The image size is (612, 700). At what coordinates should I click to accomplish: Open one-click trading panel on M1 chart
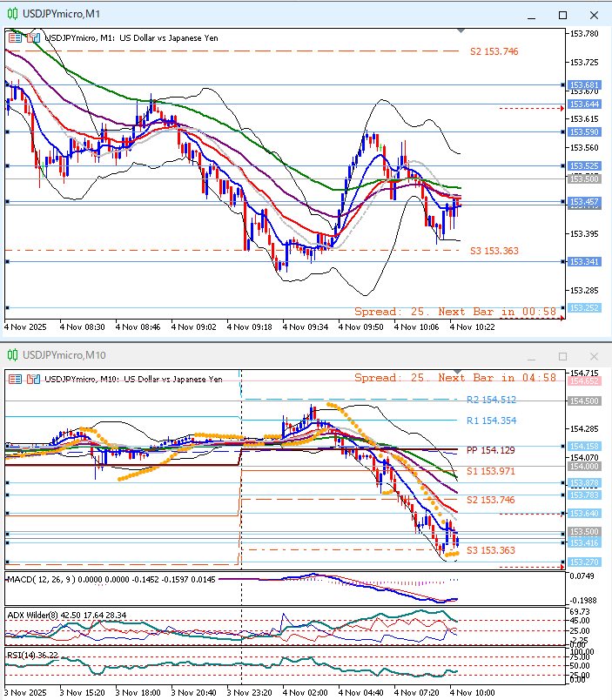(x=13, y=37)
